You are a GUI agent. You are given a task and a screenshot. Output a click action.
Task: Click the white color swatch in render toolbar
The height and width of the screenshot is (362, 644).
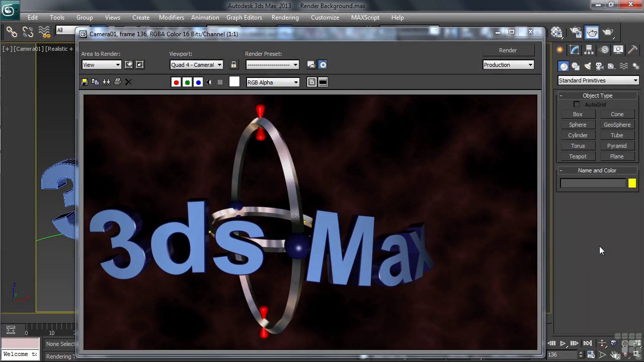point(234,82)
